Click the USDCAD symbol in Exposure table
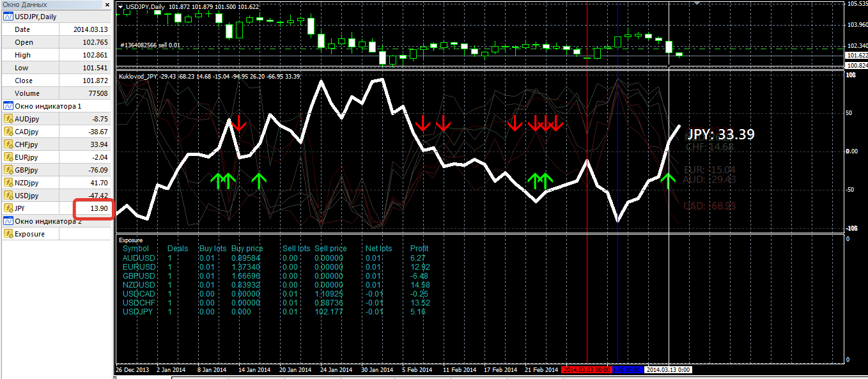This screenshot has width=868, height=379. (139, 293)
